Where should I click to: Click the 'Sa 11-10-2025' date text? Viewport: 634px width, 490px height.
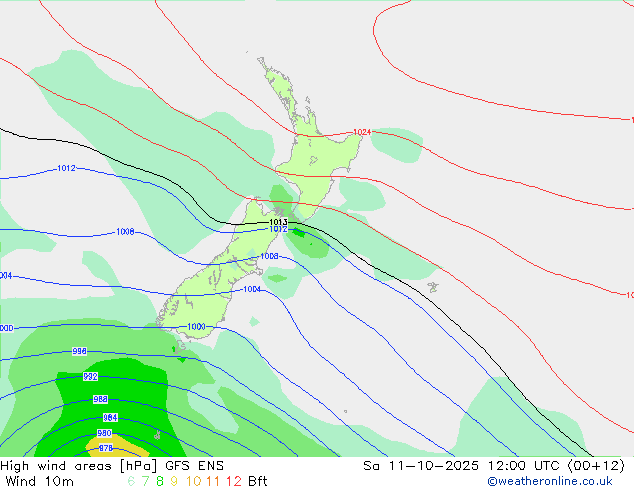point(421,466)
